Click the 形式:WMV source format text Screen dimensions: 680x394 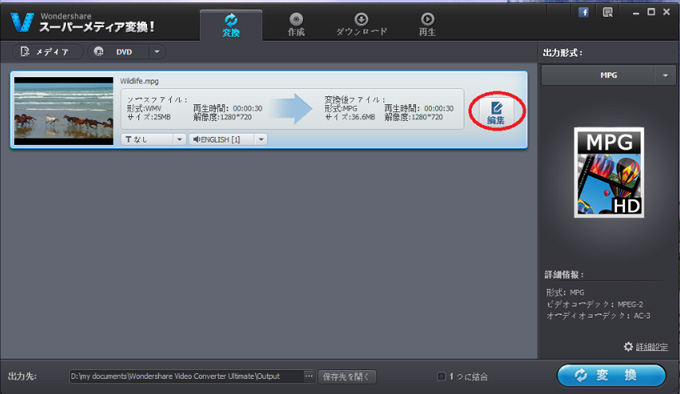(144, 108)
